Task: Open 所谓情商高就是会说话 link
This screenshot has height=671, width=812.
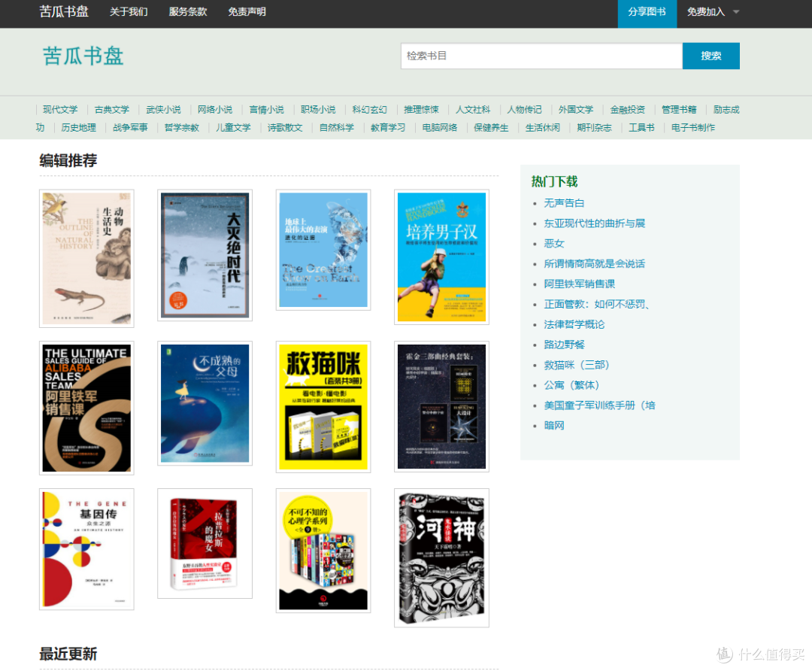Action: pos(594,264)
